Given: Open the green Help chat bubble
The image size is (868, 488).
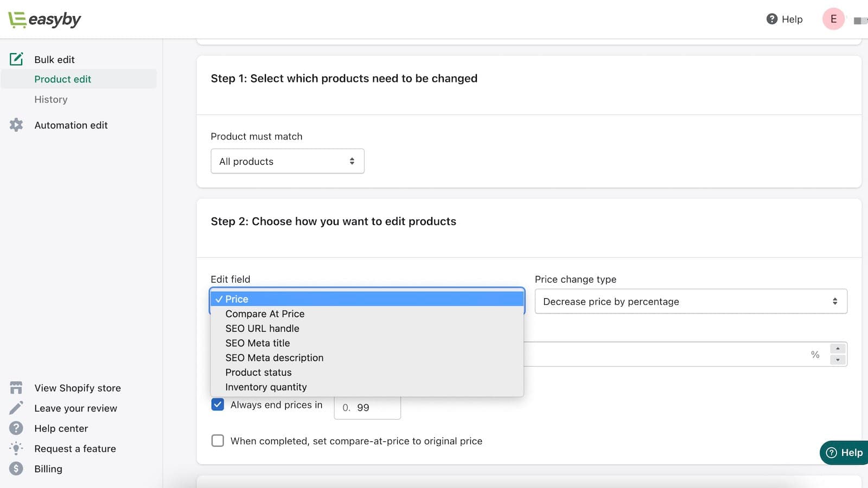Looking at the screenshot, I should (x=843, y=453).
